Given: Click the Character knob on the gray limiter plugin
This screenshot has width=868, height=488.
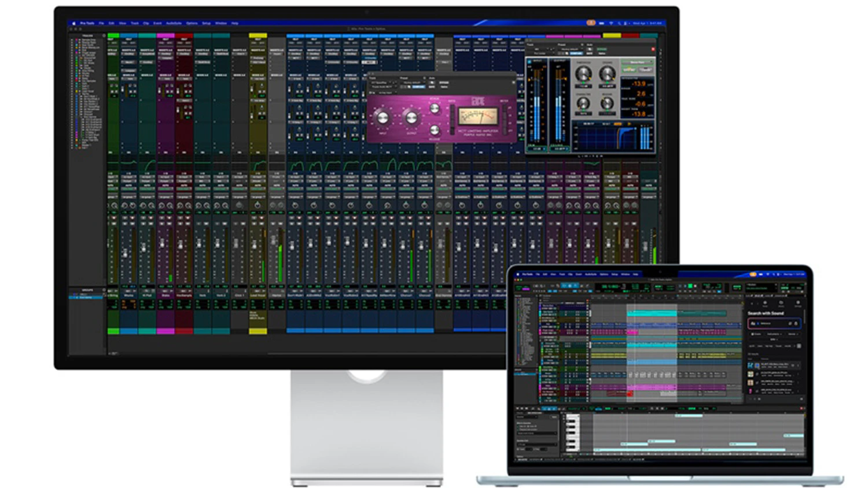Looking at the screenshot, I should (583, 103).
